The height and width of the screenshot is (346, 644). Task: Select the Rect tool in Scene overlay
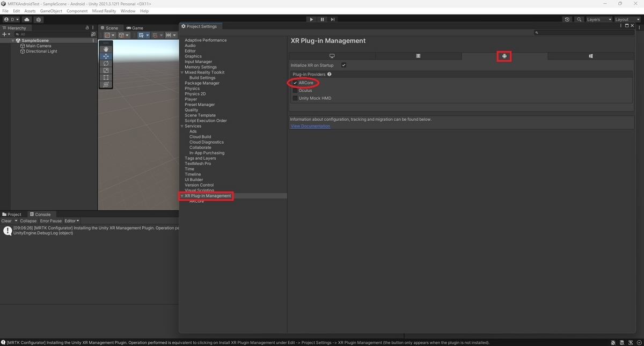(106, 77)
